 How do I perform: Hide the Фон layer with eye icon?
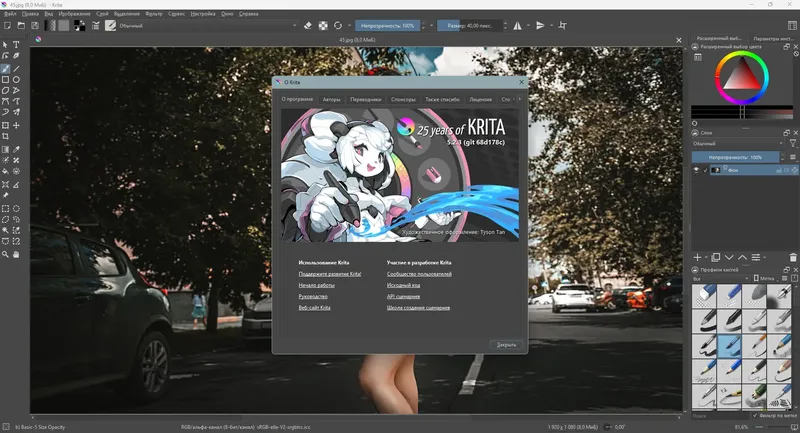point(696,170)
